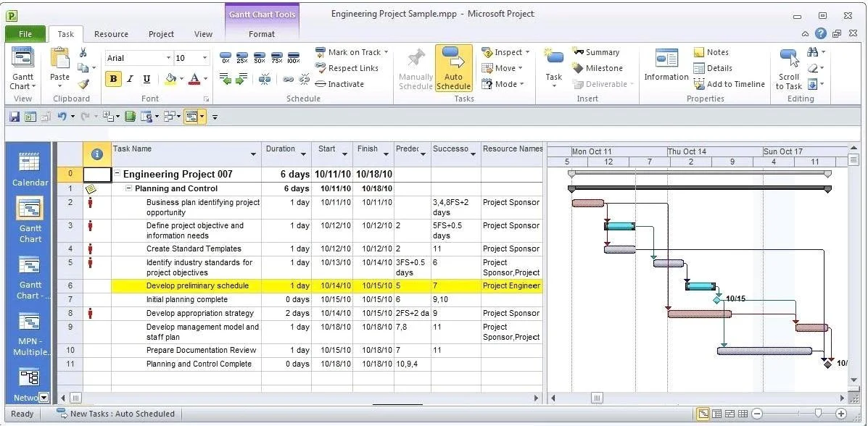
Task: Toggle Auto Schedule mode
Action: point(453,68)
